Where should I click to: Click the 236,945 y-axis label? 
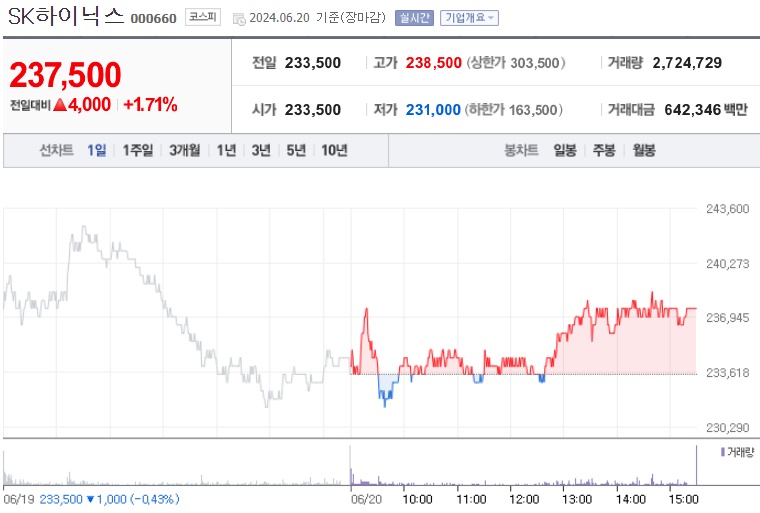[728, 318]
